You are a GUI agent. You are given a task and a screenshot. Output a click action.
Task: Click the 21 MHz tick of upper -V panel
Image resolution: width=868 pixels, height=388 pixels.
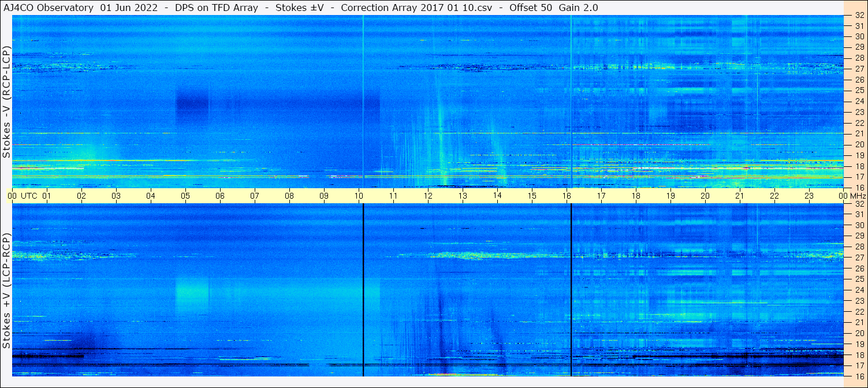point(859,133)
